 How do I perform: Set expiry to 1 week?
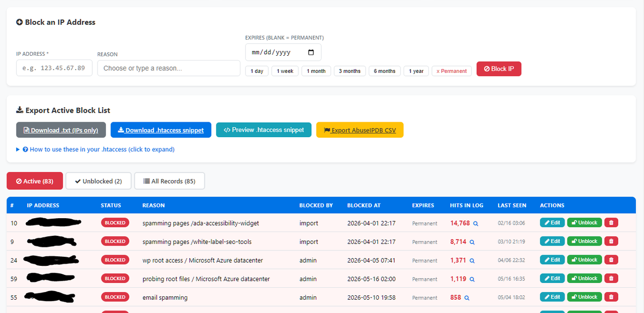click(x=285, y=71)
